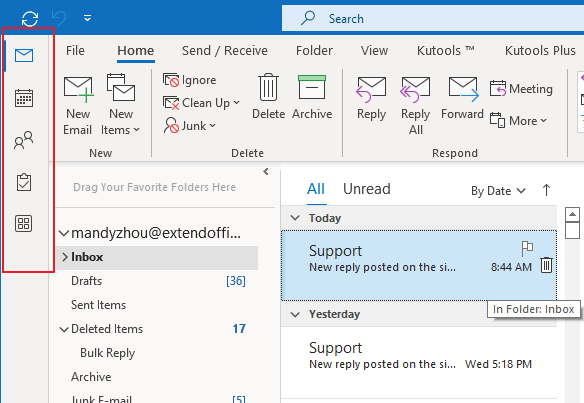Screen dimensions: 584x403
Task: Filter list to Unread messages
Action: [366, 189]
